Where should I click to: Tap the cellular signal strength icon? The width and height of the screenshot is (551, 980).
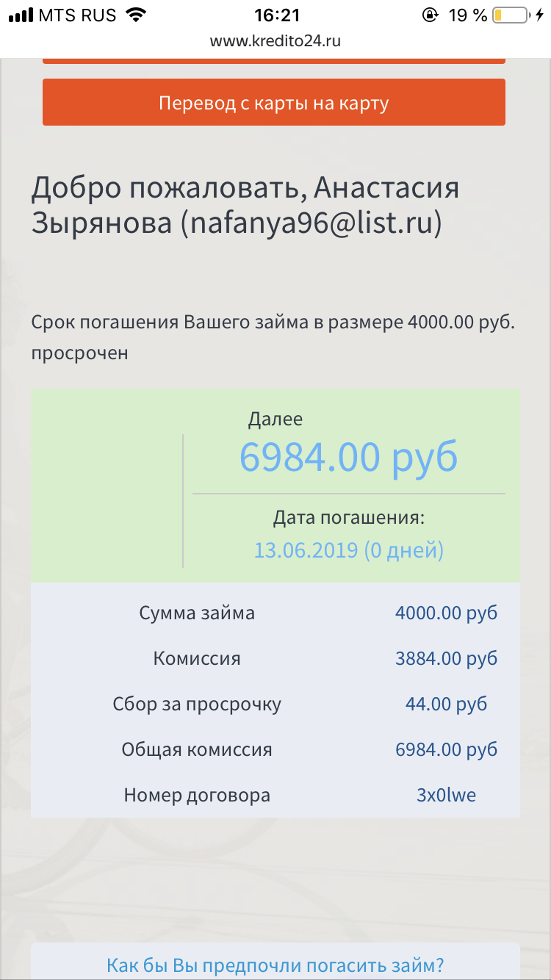(20, 15)
